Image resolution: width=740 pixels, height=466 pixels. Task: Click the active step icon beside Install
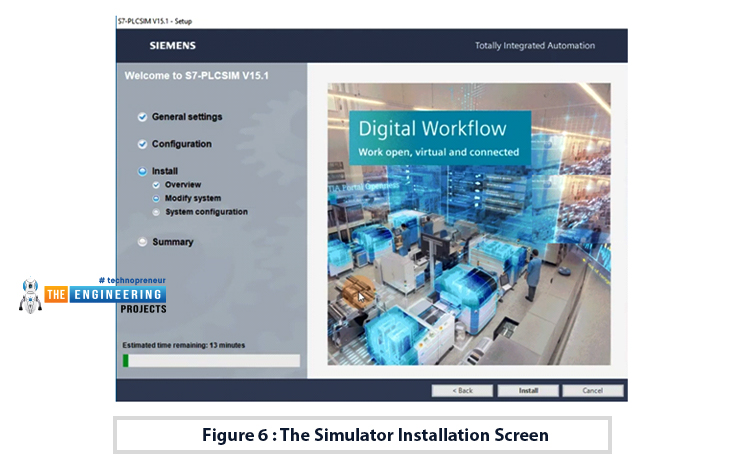[x=142, y=171]
